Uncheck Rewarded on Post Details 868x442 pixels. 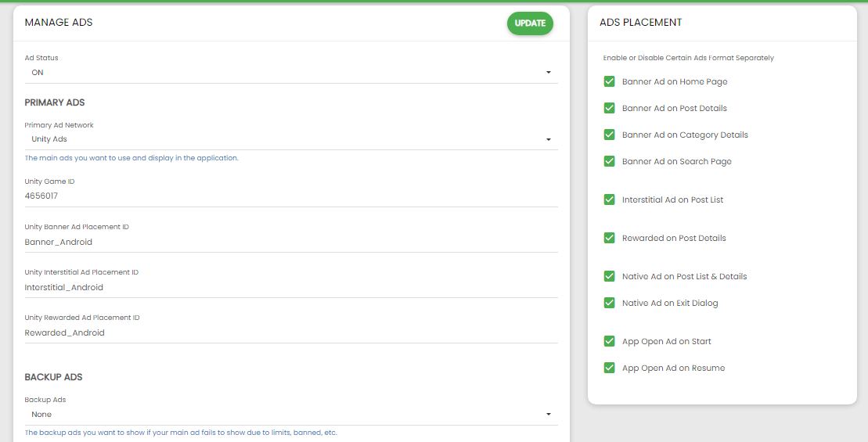point(610,238)
